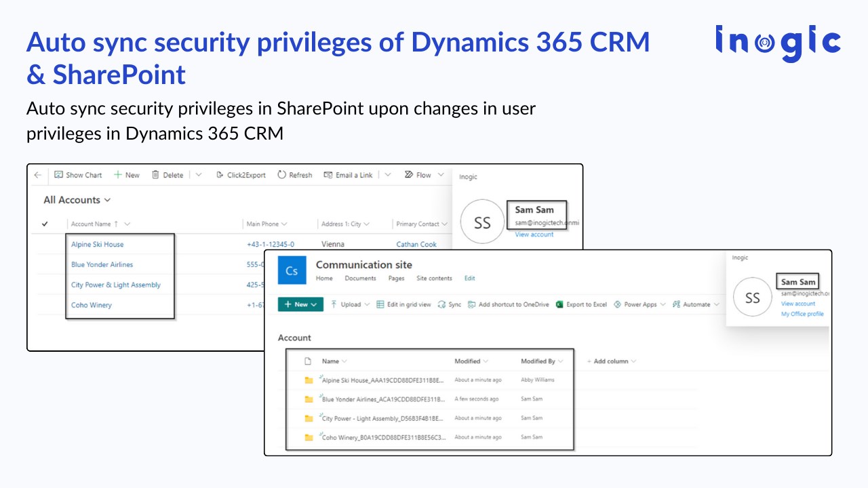The width and height of the screenshot is (868, 488).
Task: Click the SS avatar in CRM panel
Action: [x=482, y=223]
